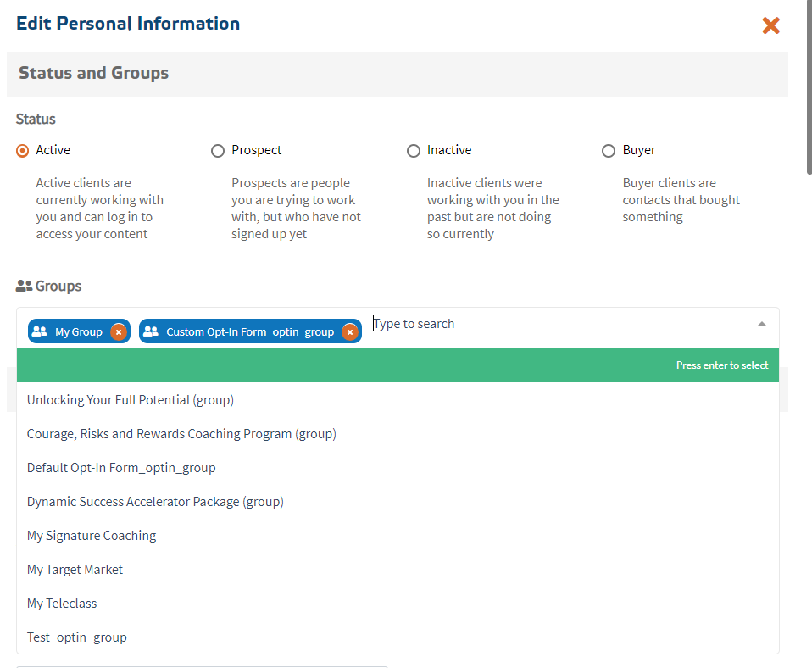The width and height of the screenshot is (812, 668).
Task: Click the Groups heading people icon
Action: (x=24, y=287)
